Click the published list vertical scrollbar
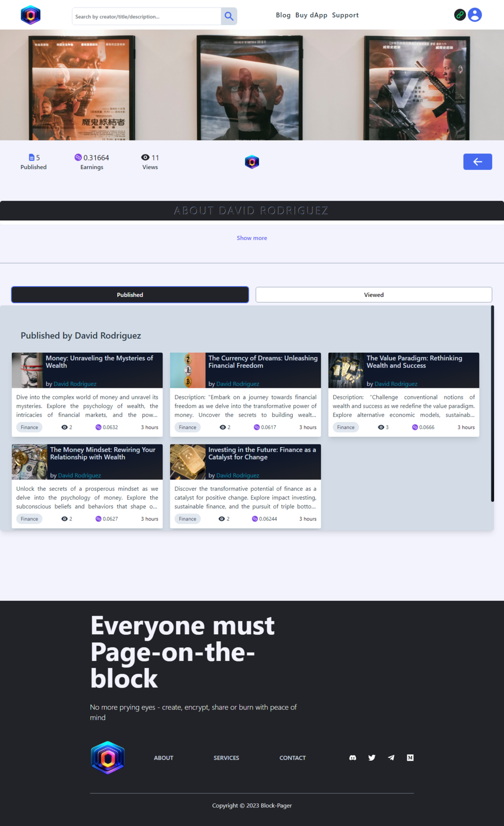 pos(492,403)
